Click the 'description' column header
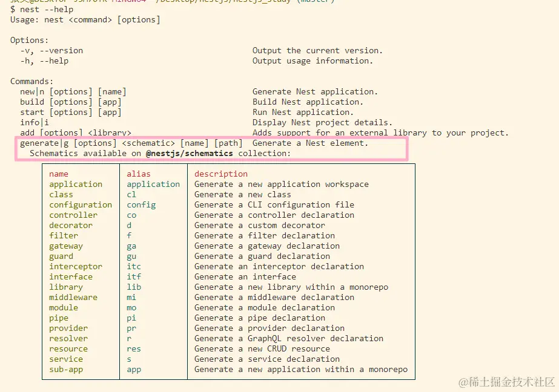Screen dimensions: 559x392 (x=221, y=174)
